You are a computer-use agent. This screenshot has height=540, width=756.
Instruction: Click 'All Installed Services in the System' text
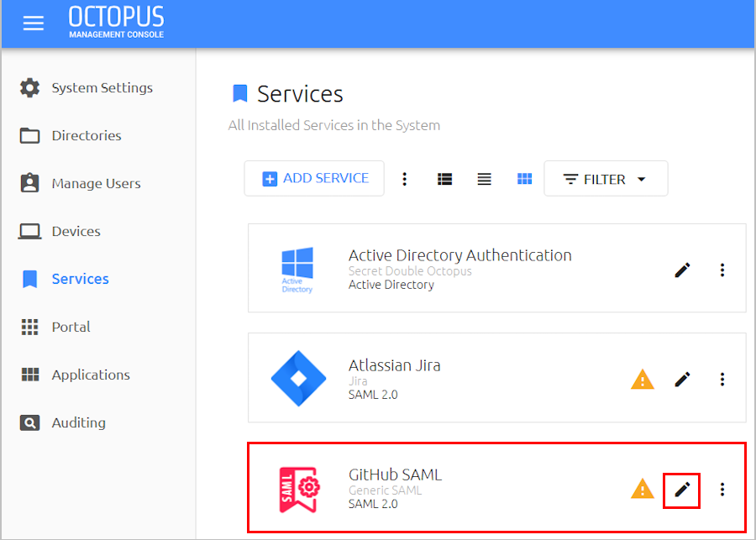click(x=334, y=125)
